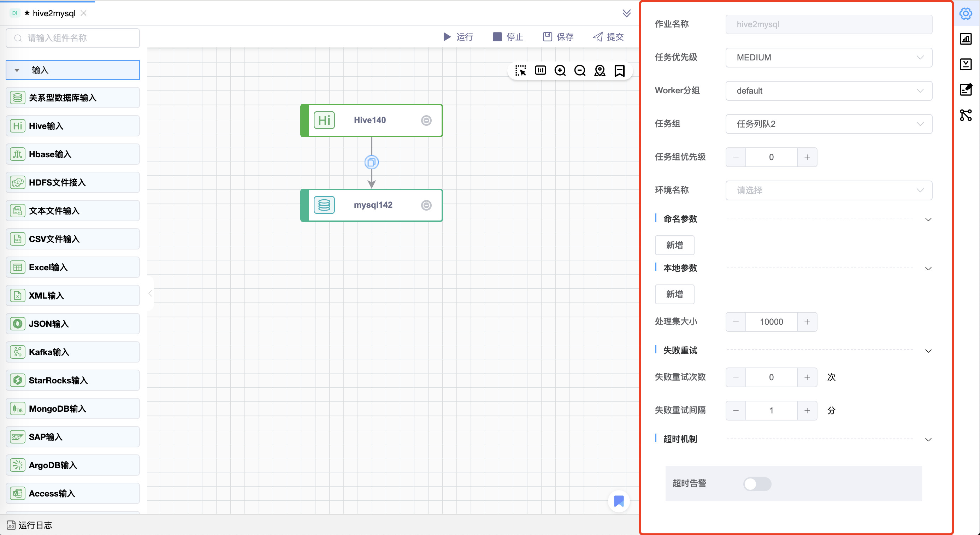Image resolution: width=980 pixels, height=535 pixels.
Task: Switch to the hive2mysql tab
Action: coord(54,13)
